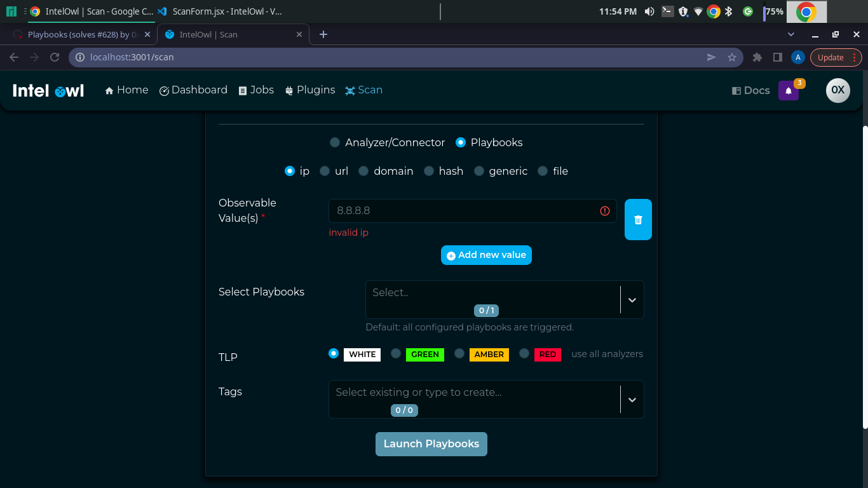This screenshot has width=868, height=488.
Task: Open the Select Playbooks dropdown
Action: click(x=505, y=299)
